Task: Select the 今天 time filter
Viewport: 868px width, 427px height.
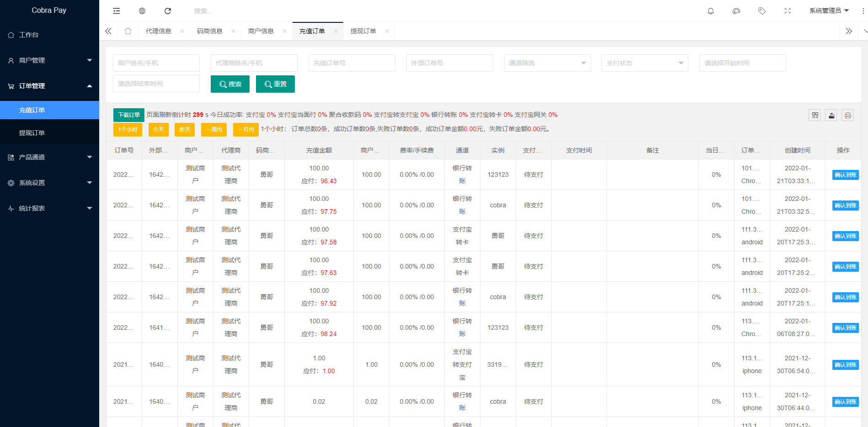Action: (159, 130)
